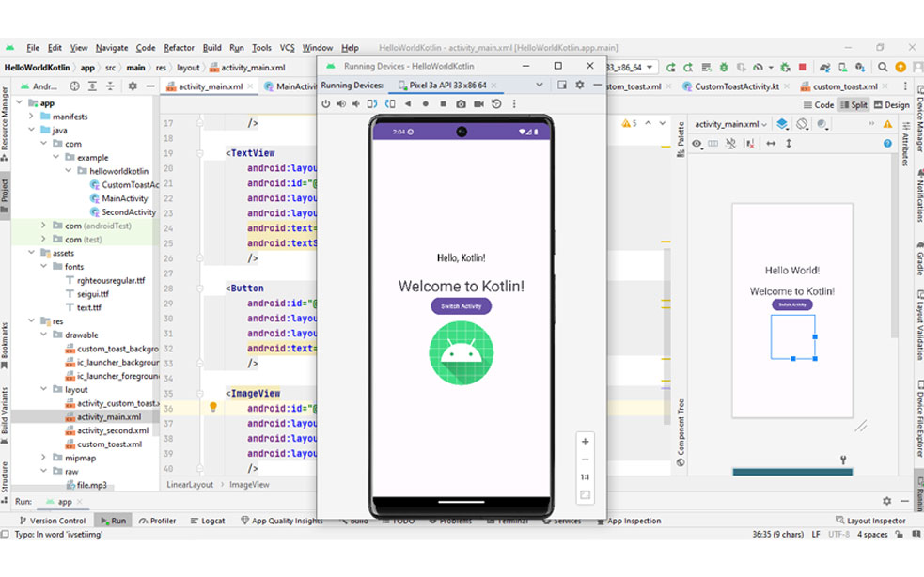Toggle design orientation icon
Viewport: 924px width, 577px height.
click(x=802, y=124)
